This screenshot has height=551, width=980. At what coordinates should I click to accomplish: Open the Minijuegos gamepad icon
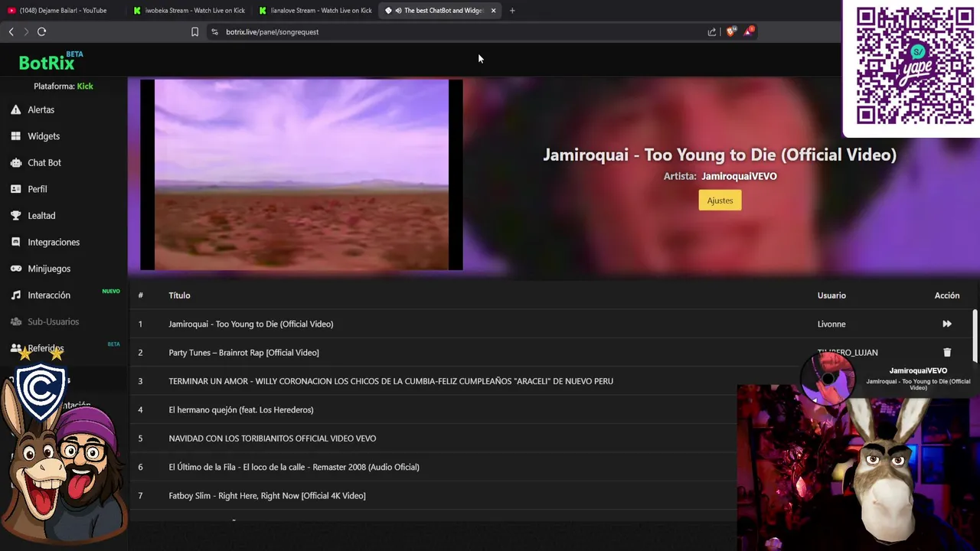click(15, 269)
